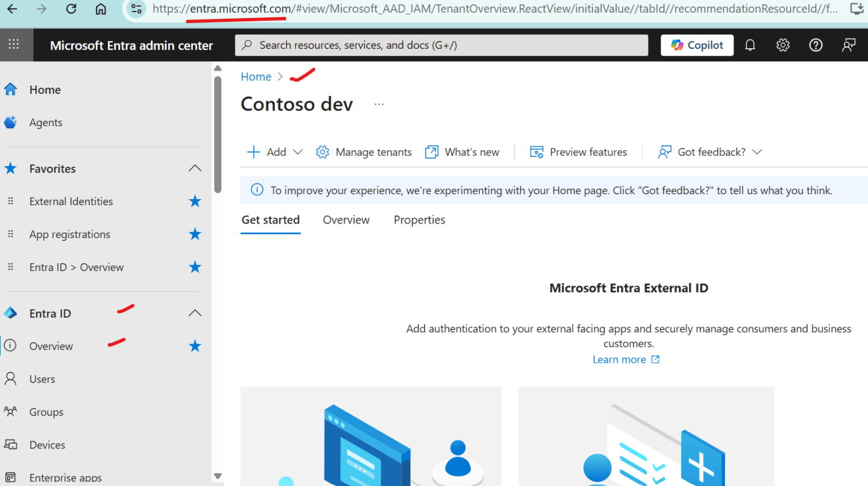Click the account icon at top right
868x486 pixels.
[849, 45]
